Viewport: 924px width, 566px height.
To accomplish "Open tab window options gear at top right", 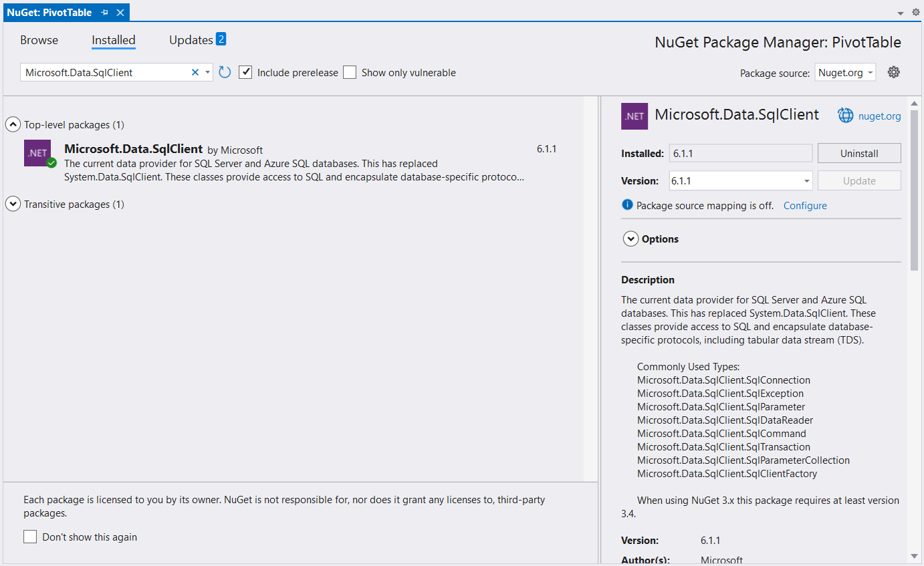I will click(x=916, y=12).
